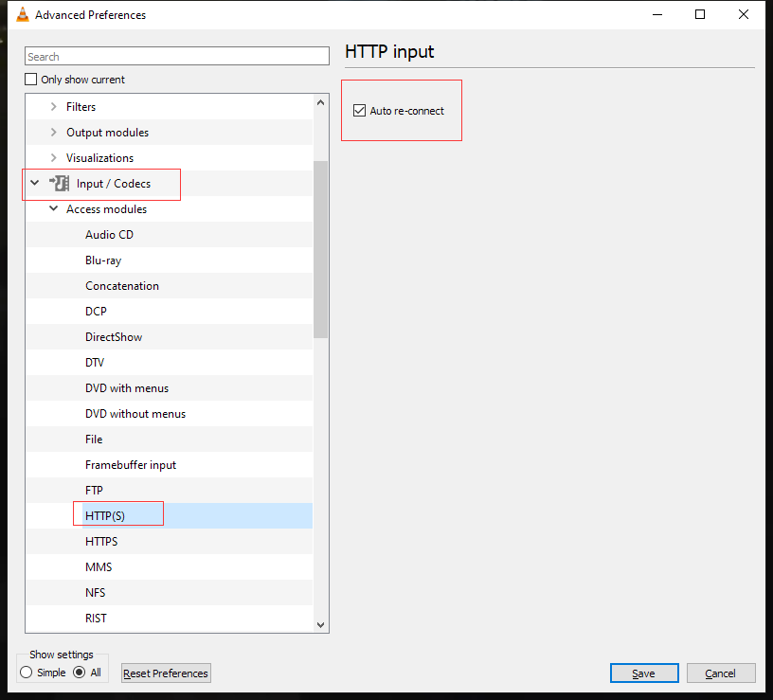Select the RIST module
This screenshot has width=773, height=700.
click(96, 619)
